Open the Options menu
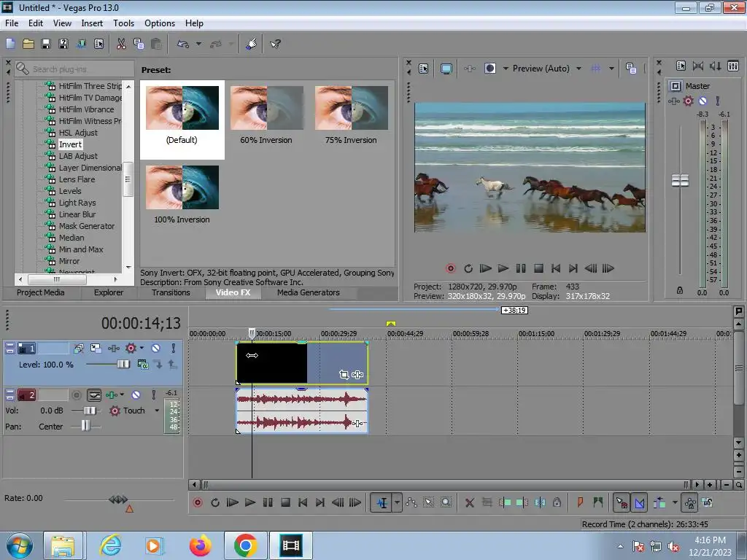 [160, 23]
